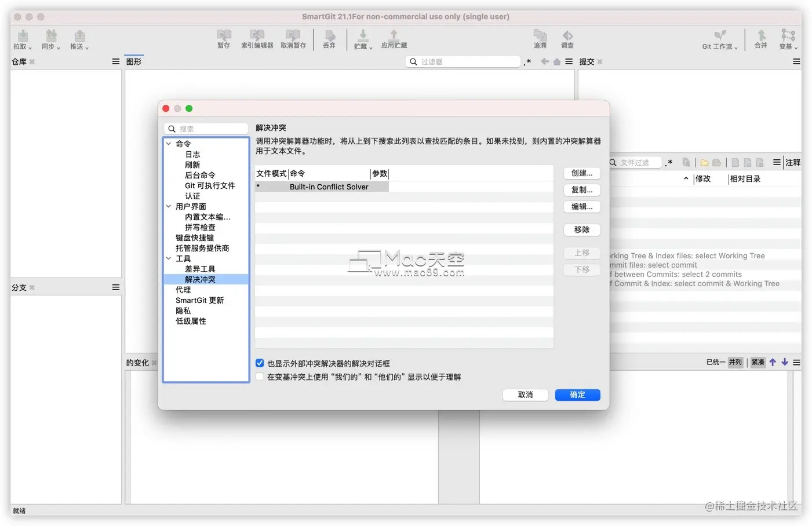
Task: Collapse the 用户界面 tree node
Action: [169, 206]
